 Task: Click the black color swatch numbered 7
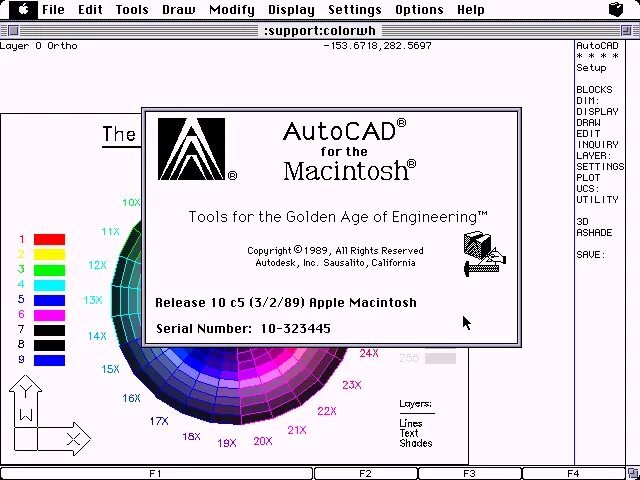click(49, 330)
